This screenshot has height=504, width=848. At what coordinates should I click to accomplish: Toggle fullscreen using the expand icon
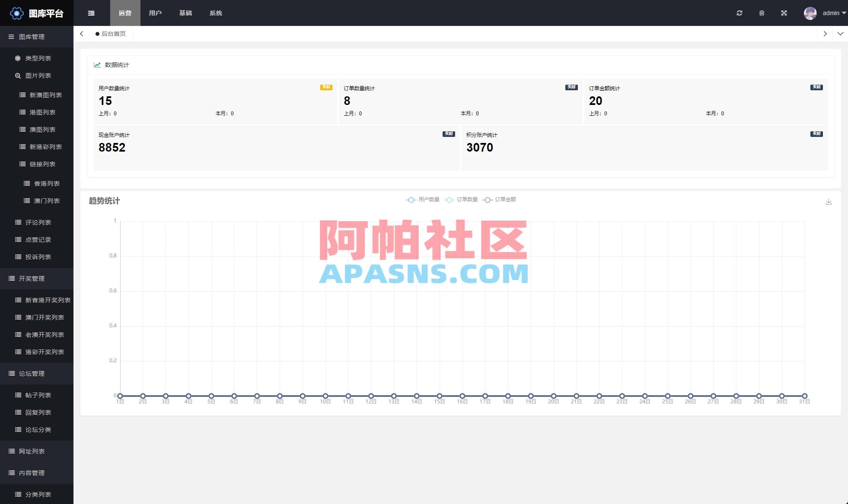(784, 13)
